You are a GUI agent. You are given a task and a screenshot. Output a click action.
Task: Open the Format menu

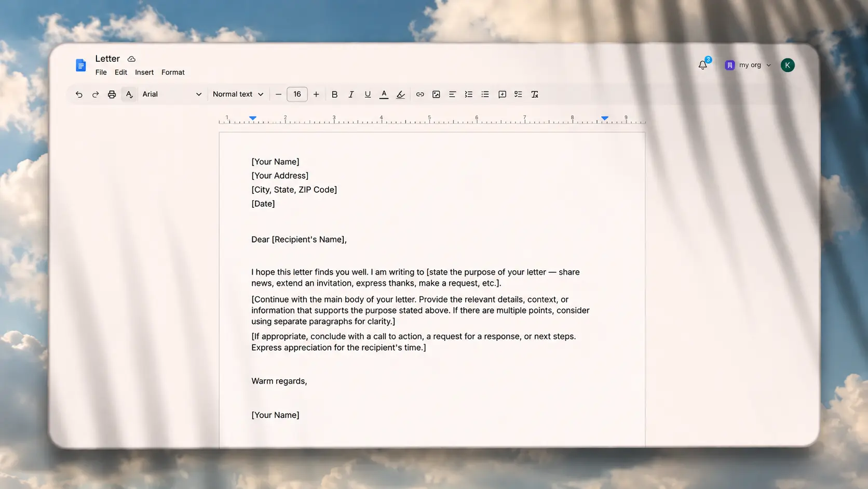coord(173,72)
